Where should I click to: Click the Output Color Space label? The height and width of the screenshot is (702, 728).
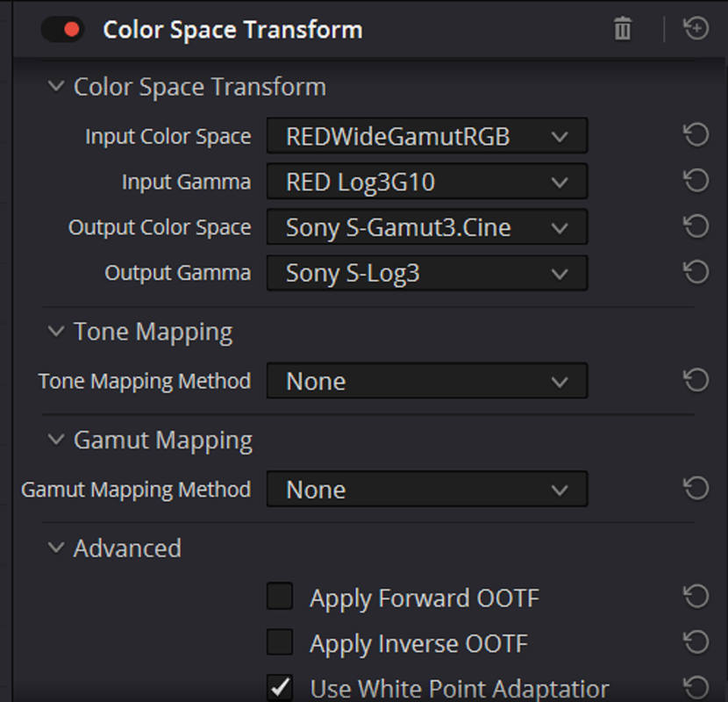pyautogui.click(x=160, y=227)
